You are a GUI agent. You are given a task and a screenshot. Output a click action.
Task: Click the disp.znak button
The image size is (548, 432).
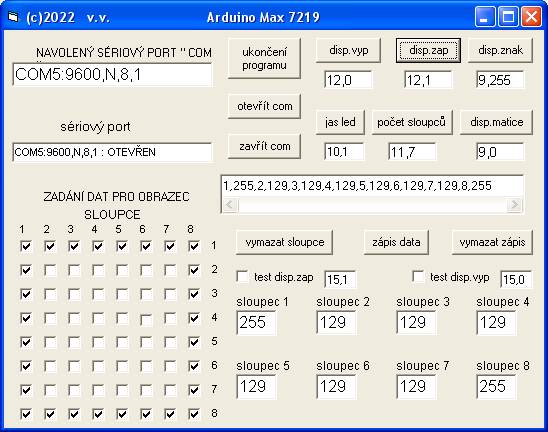coord(500,50)
